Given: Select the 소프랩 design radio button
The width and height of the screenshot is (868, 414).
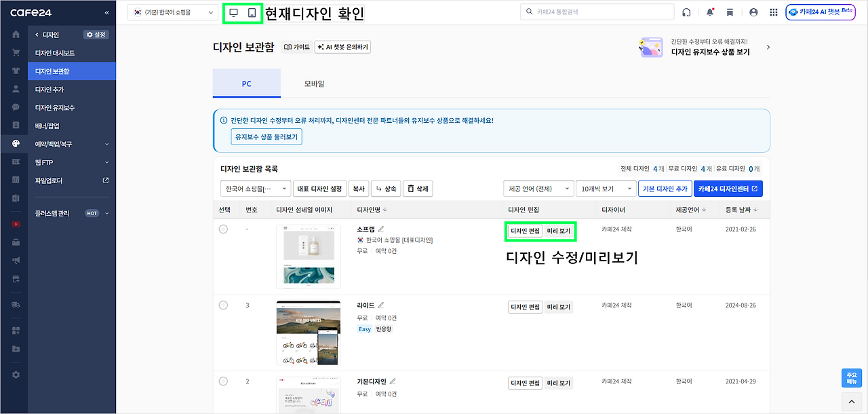Looking at the screenshot, I should pos(223,229).
